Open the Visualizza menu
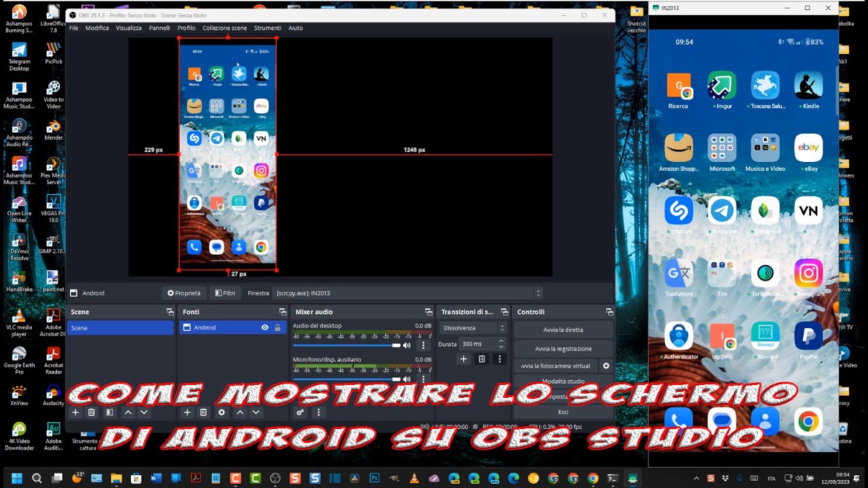868x488 pixels. pos(129,28)
